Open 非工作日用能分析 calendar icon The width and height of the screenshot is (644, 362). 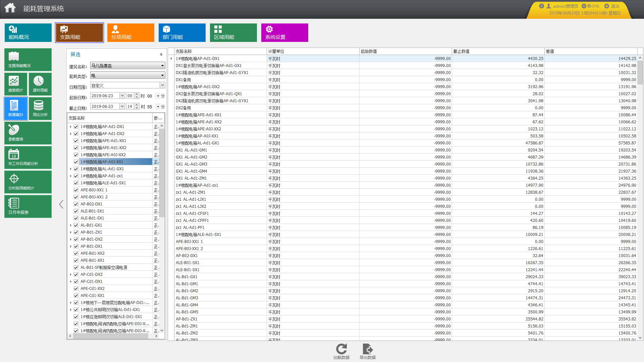(28, 157)
